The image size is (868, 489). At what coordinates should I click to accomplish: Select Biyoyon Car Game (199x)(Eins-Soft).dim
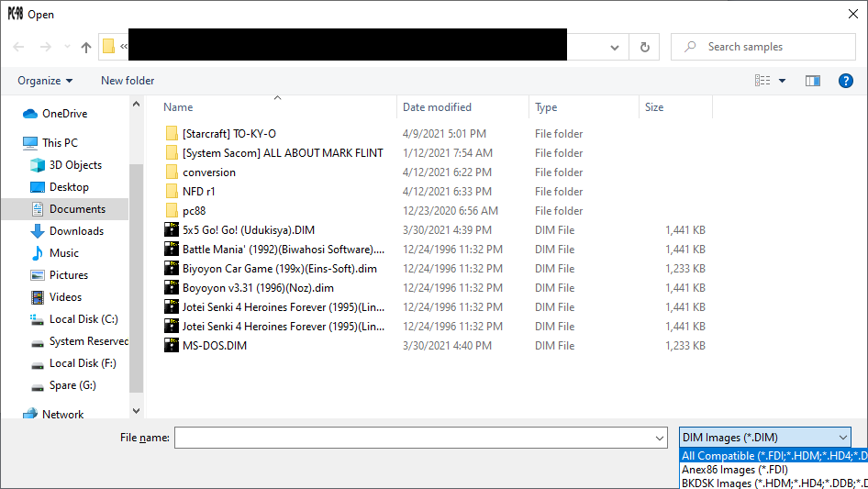click(x=280, y=269)
